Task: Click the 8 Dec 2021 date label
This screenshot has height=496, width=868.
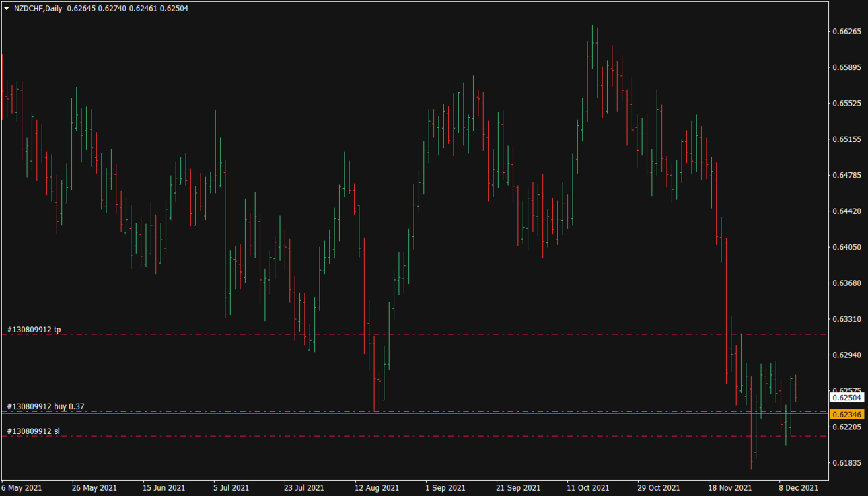Action: (x=799, y=487)
